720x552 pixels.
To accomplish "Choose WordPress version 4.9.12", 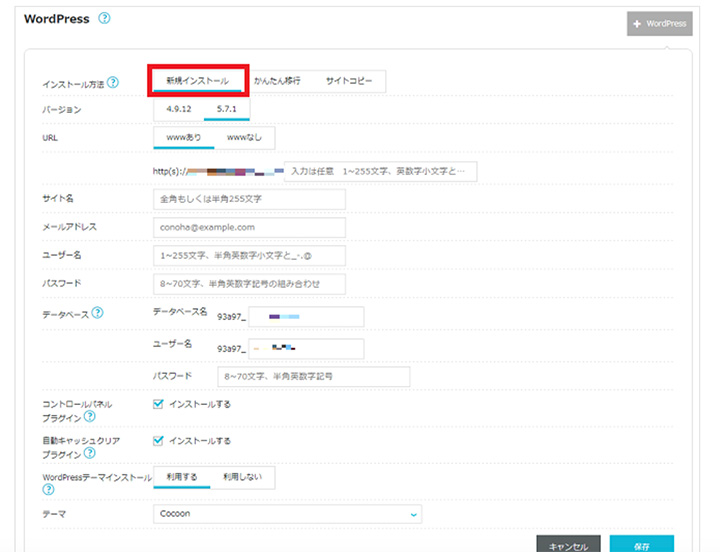I will tap(179, 109).
